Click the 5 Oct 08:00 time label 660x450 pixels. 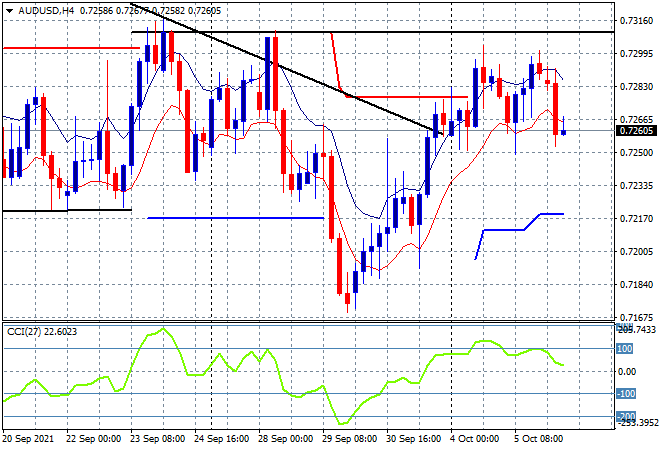coord(538,439)
